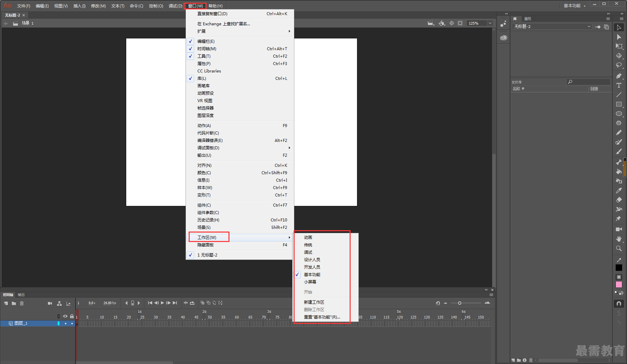627x364 pixels.
Task: Toggle lock all layers icon
Action: (72, 316)
